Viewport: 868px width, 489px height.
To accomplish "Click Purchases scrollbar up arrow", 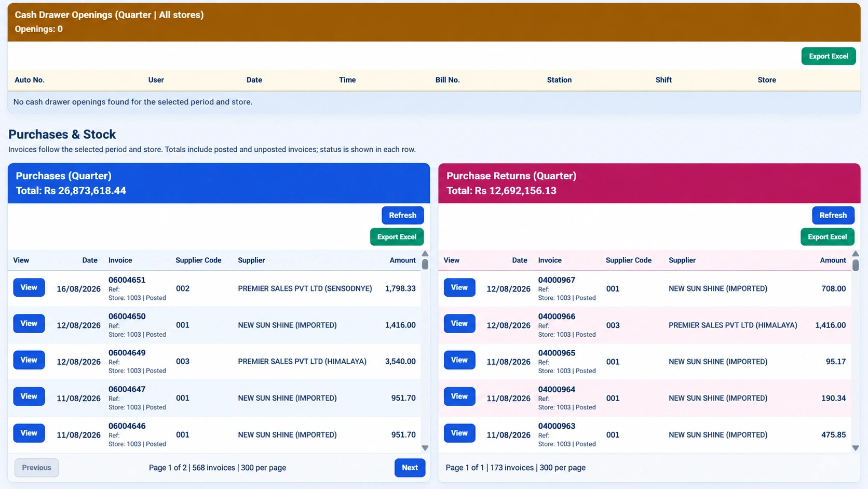I will (425, 254).
